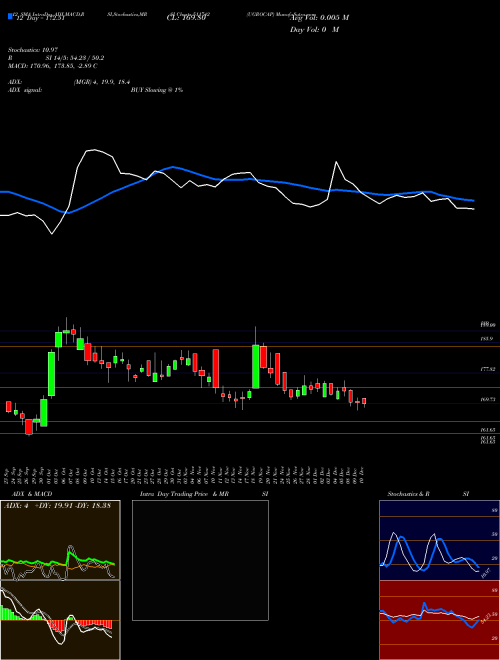Click the 'BUY Slowing @ 1%' signal text
This screenshot has width=500, height=660.
coord(157,90)
